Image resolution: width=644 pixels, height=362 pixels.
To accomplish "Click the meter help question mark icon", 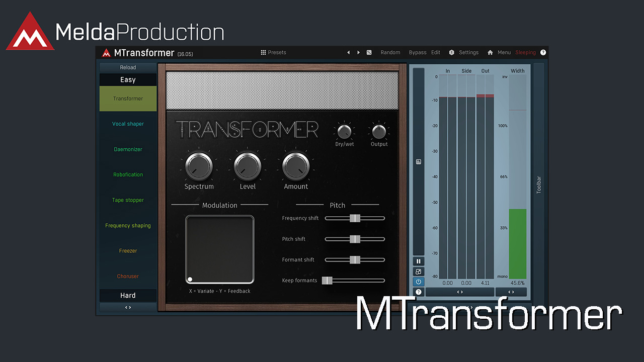I will coord(418,292).
